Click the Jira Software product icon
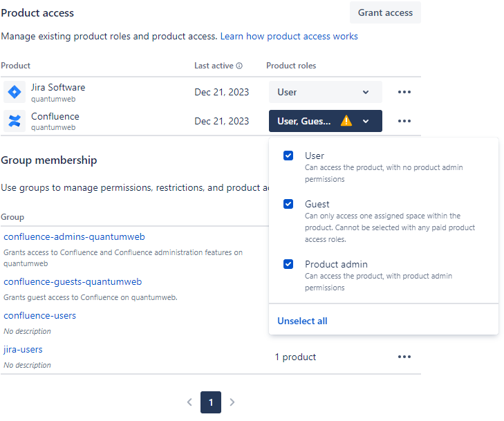This screenshot has height=421, width=504. pos(15,92)
